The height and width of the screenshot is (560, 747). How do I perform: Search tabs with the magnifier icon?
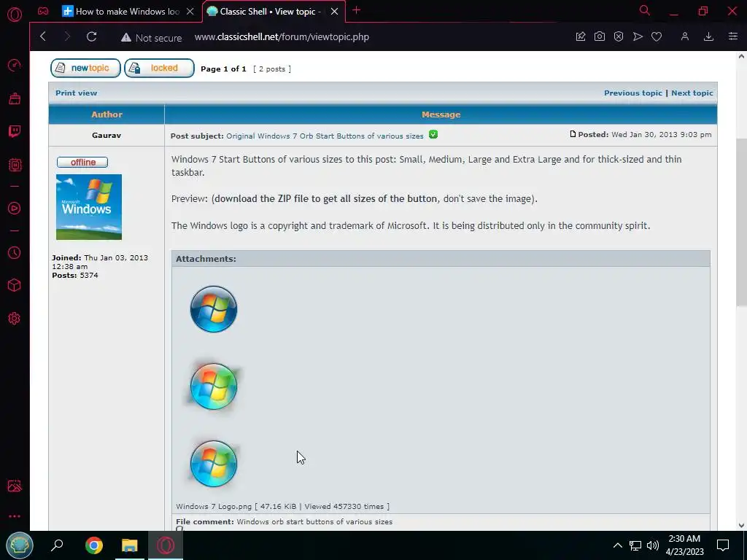point(645,10)
